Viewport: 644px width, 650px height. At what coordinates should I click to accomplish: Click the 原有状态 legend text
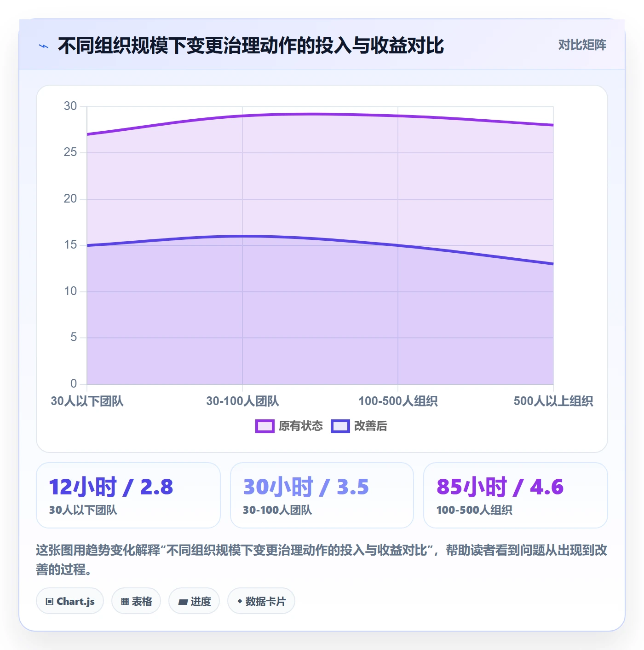coord(301,426)
